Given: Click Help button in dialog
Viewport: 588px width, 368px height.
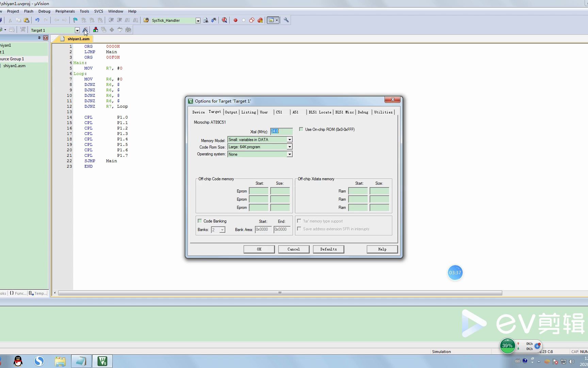Looking at the screenshot, I should click(x=382, y=249).
